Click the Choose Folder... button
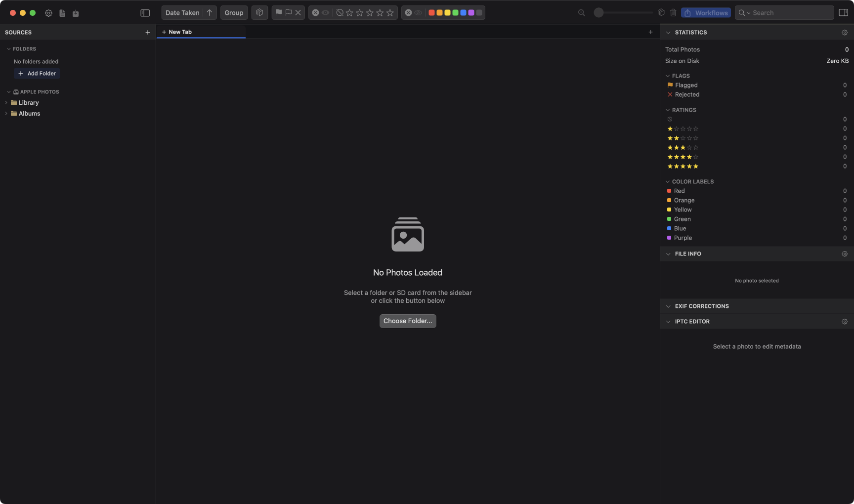The image size is (854, 504). (408, 321)
